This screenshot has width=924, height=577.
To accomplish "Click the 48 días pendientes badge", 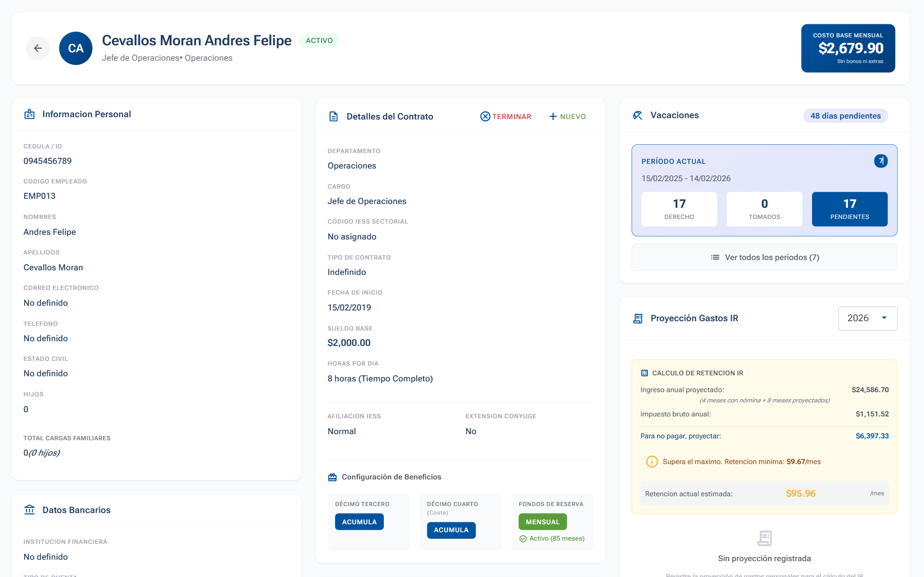I will [x=845, y=116].
